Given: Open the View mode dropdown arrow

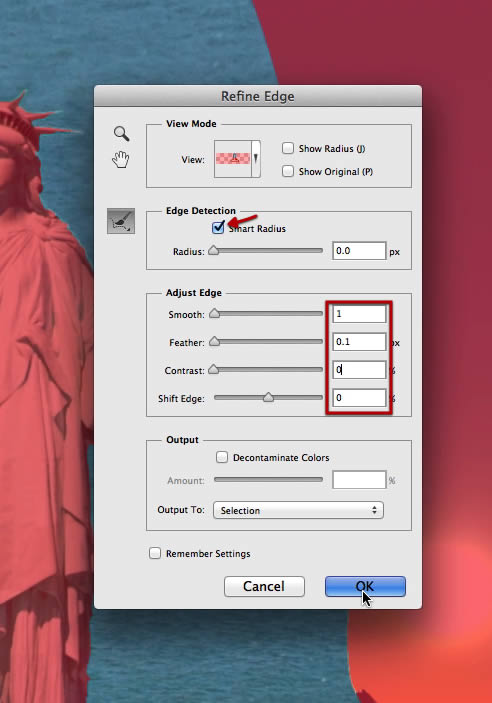Looking at the screenshot, I should tap(256, 159).
